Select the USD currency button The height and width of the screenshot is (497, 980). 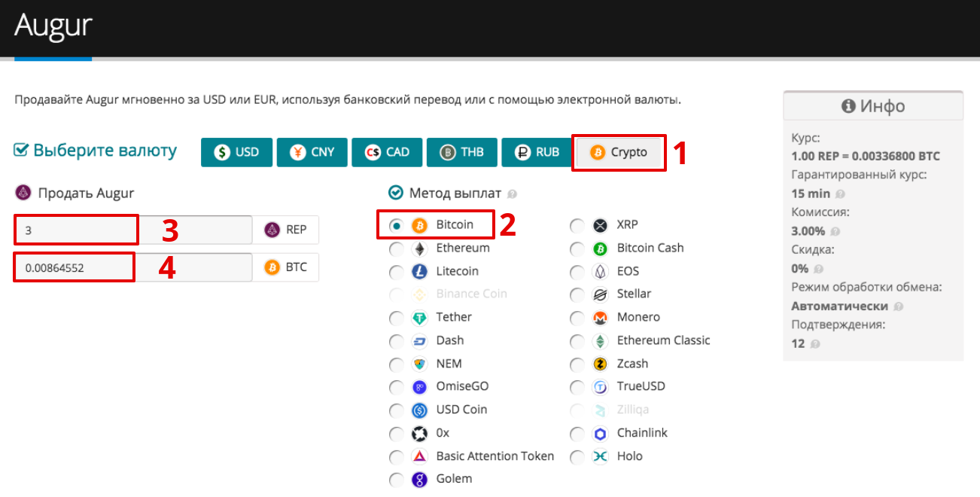coord(235,152)
